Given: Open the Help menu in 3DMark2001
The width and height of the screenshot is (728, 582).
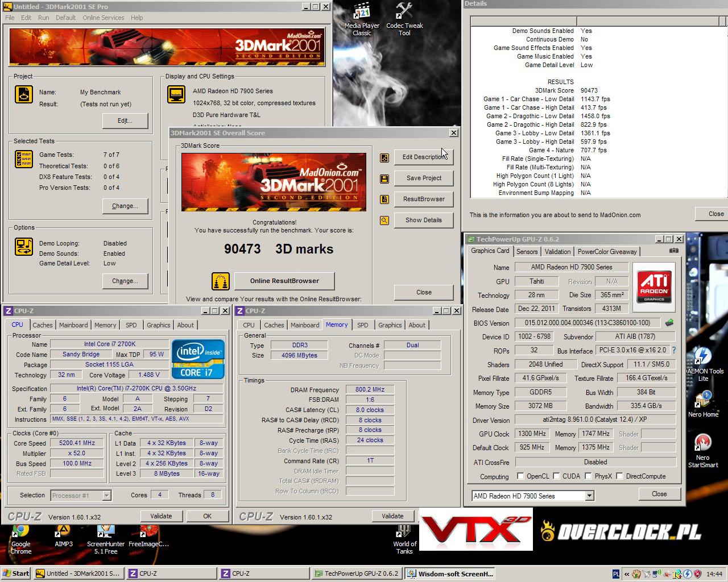Looking at the screenshot, I should point(136,18).
